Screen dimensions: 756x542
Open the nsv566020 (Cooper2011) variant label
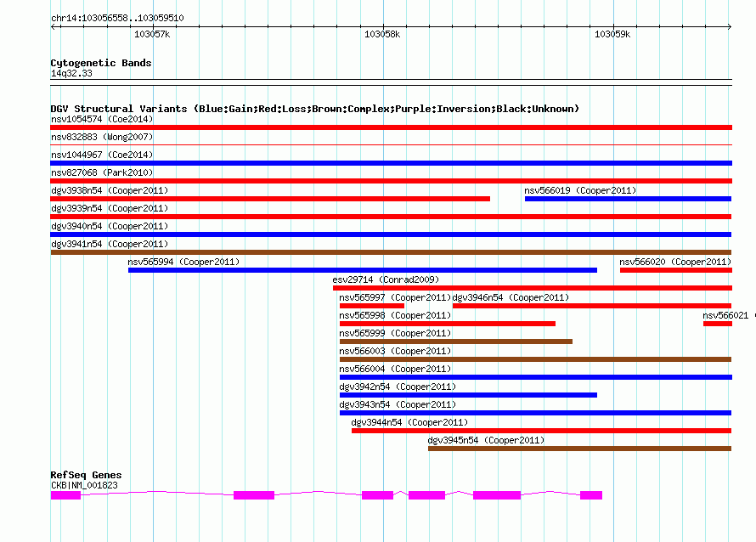[675, 262]
